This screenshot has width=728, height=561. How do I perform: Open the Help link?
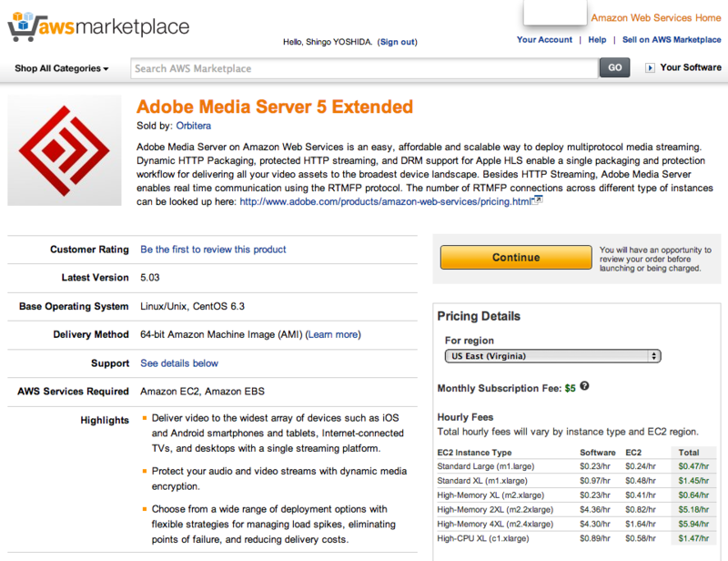[597, 40]
